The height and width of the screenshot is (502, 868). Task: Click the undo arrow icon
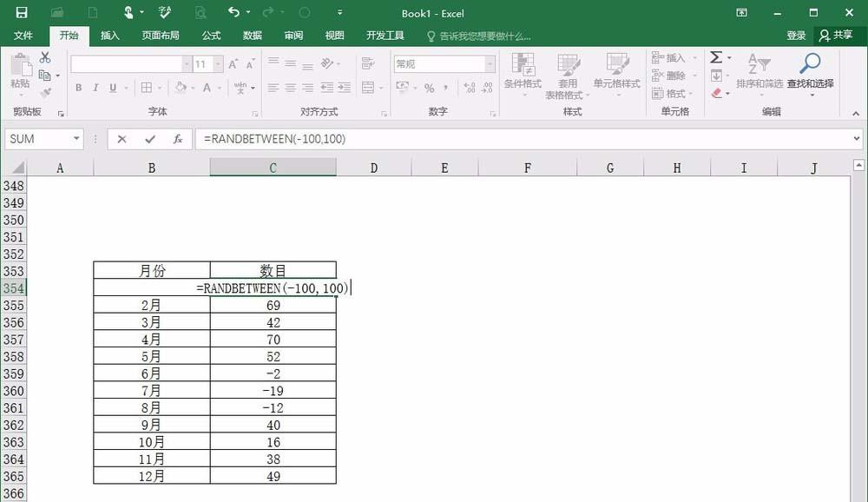coord(233,13)
